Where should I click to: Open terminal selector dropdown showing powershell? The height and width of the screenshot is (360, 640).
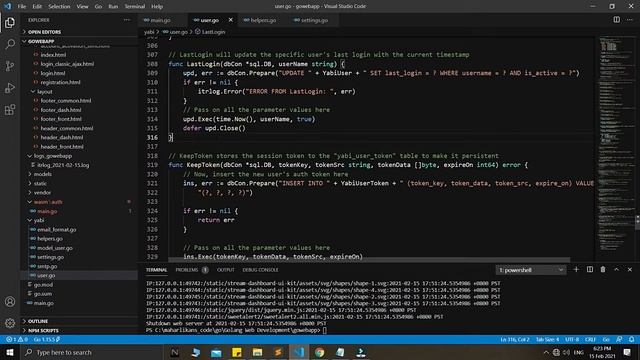pos(531,270)
